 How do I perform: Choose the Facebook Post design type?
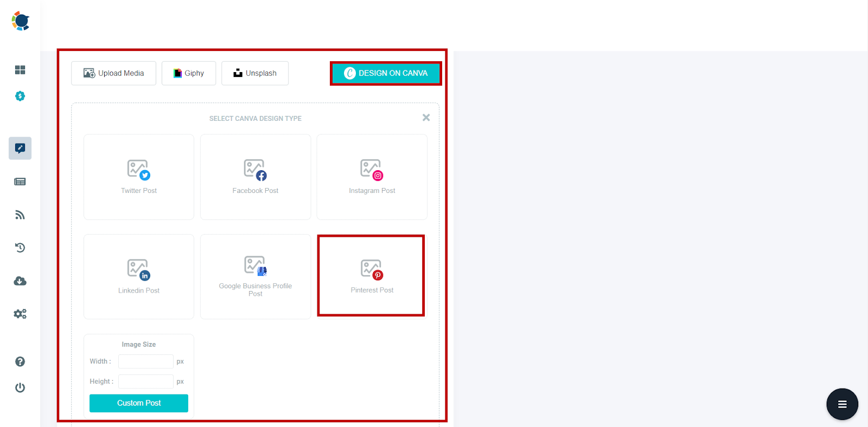[x=256, y=177]
